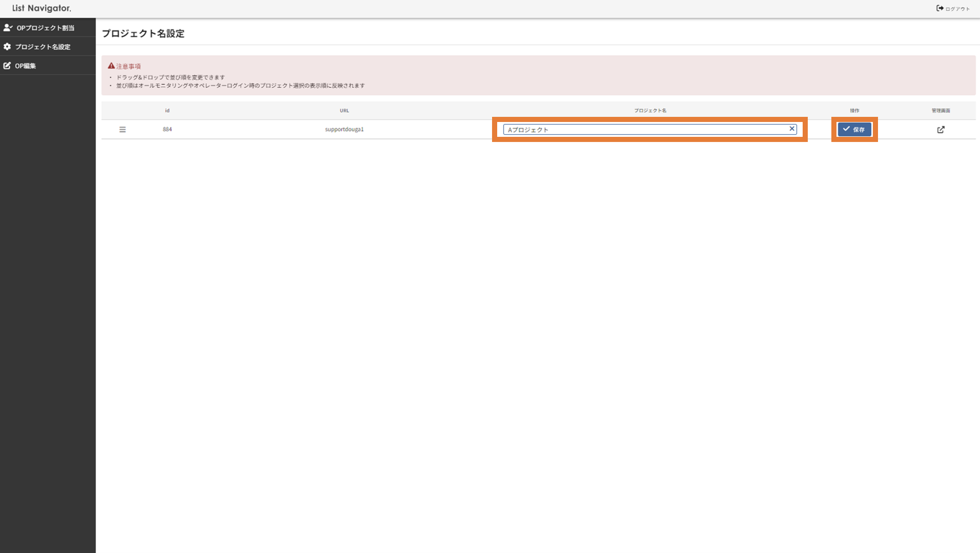
Task: Click the supportdouga1 URL text
Action: pos(344,130)
